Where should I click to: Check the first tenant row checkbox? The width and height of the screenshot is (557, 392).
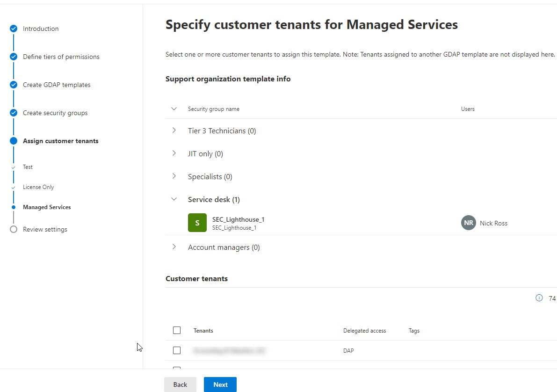(x=177, y=350)
